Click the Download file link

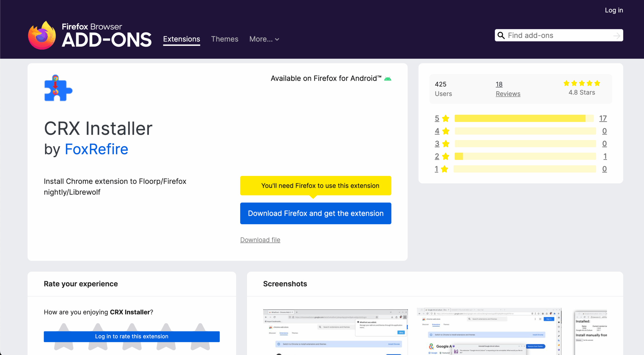pyautogui.click(x=260, y=240)
